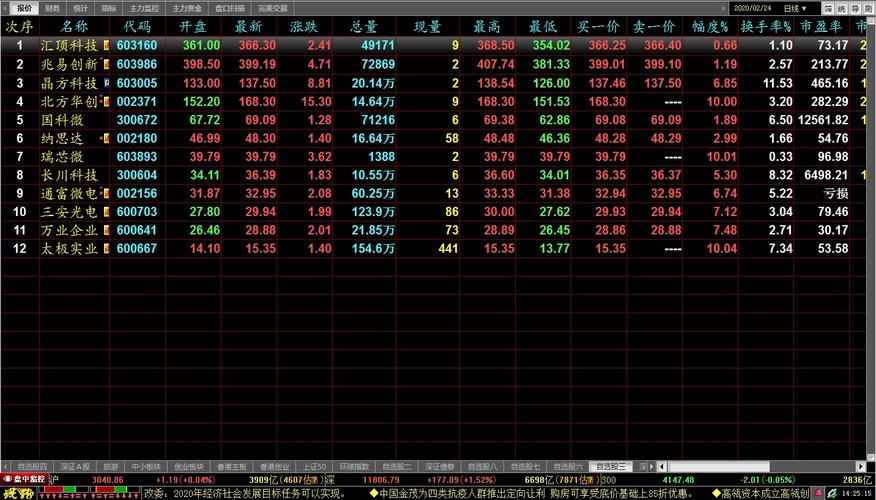Switch to the 主力监控 tab
The image size is (876, 500).
144,8
